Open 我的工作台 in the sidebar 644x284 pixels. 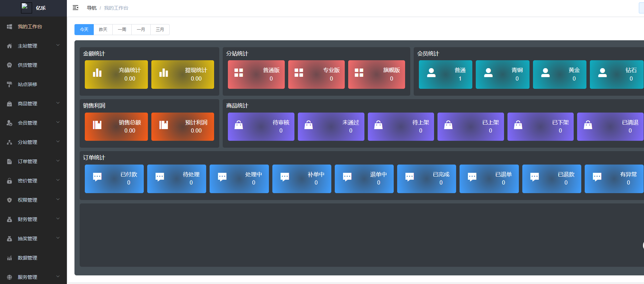[30, 27]
